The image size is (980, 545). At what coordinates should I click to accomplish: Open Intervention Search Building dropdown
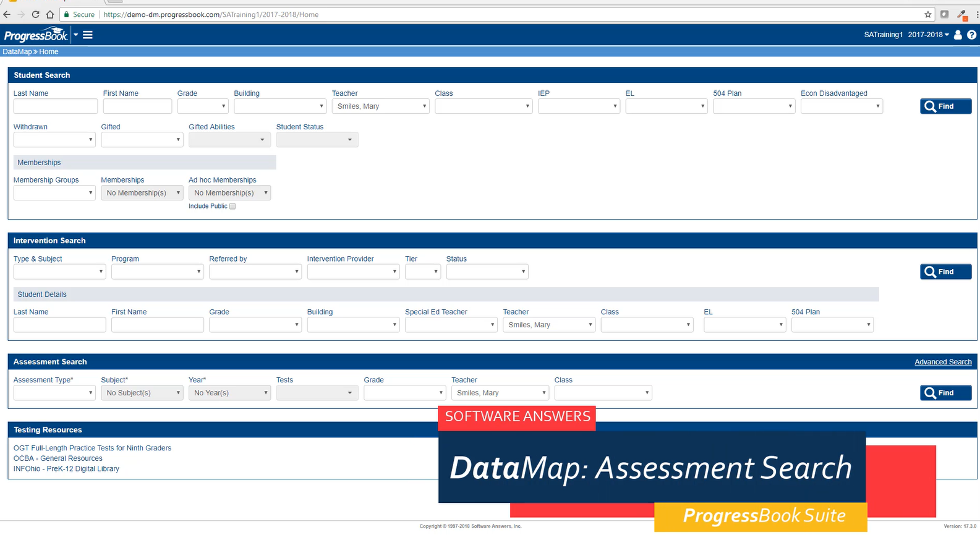[x=354, y=325]
